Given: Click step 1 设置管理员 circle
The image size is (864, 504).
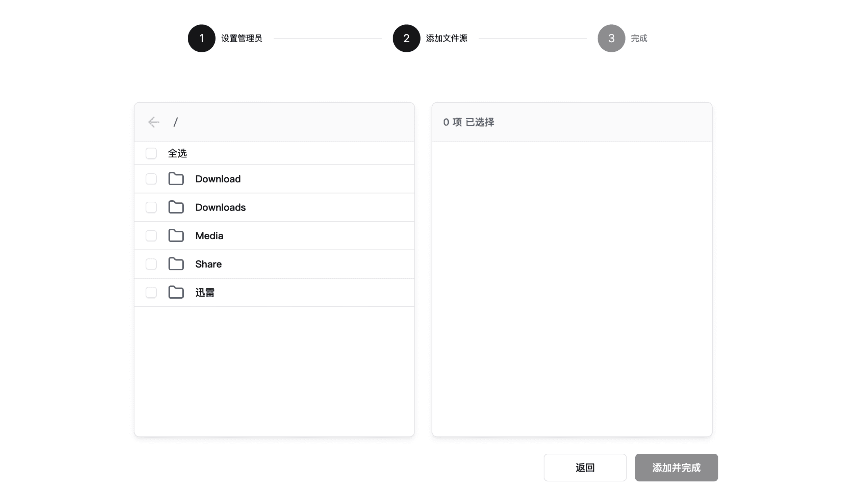Looking at the screenshot, I should [202, 39].
